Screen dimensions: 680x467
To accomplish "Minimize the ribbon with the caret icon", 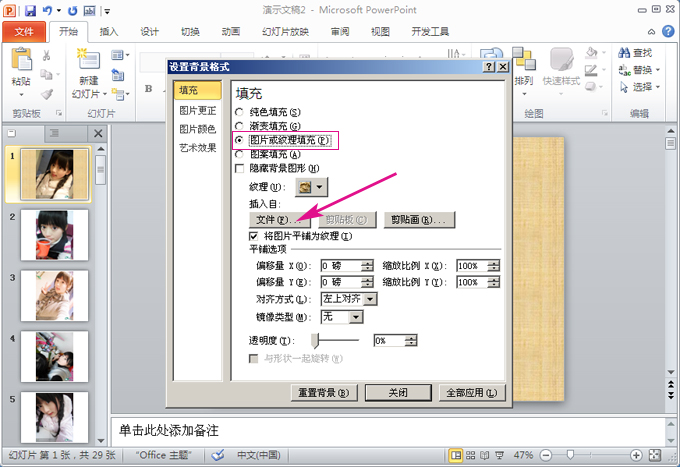I will (651, 32).
